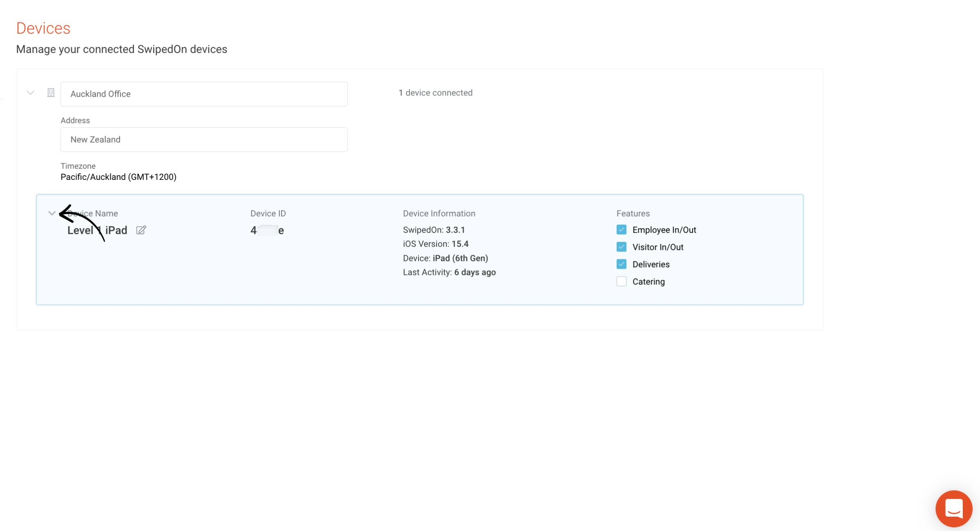
Task: Click the 'iOS Version: 15.4' text
Action: click(x=436, y=244)
